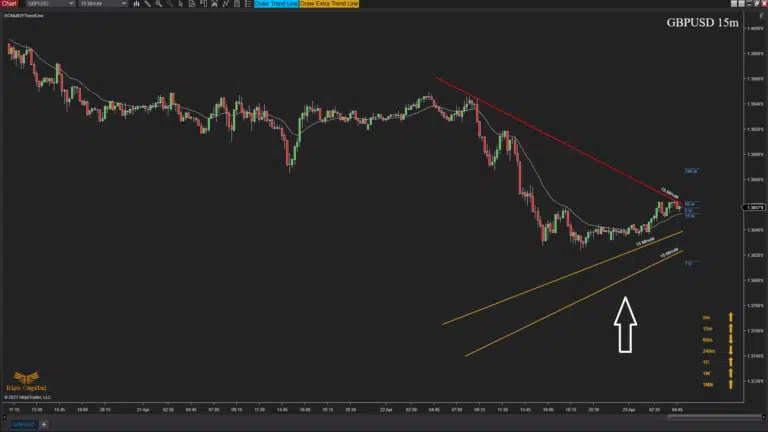Click the Draw Trend Line button
The width and height of the screenshot is (768, 432).
point(276,3)
